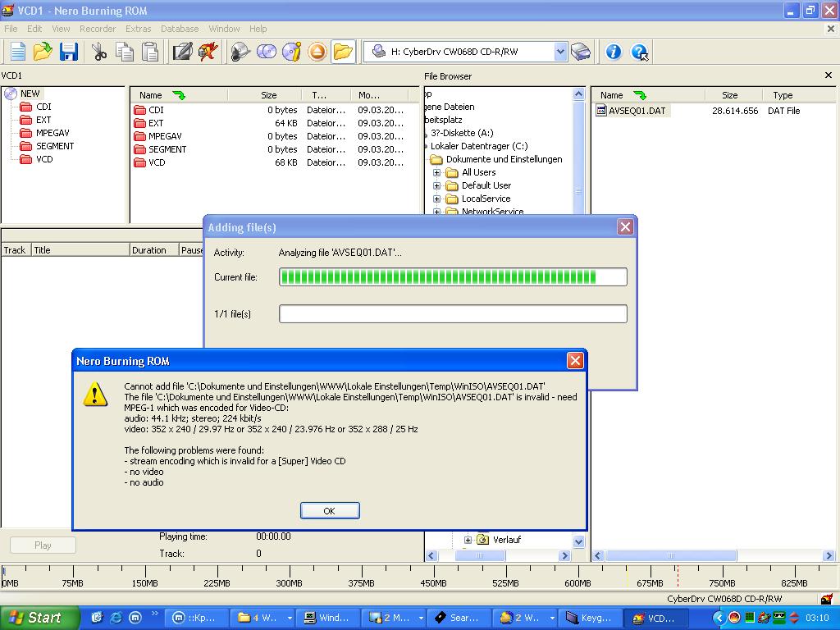Click the blue Info icon
The width and height of the screenshot is (840, 630).
613,52
